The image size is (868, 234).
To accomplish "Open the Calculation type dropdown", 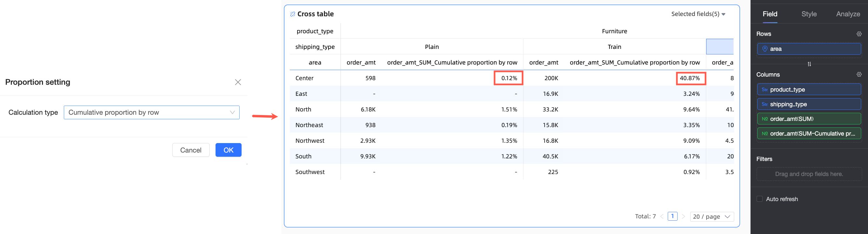I will pos(151,113).
